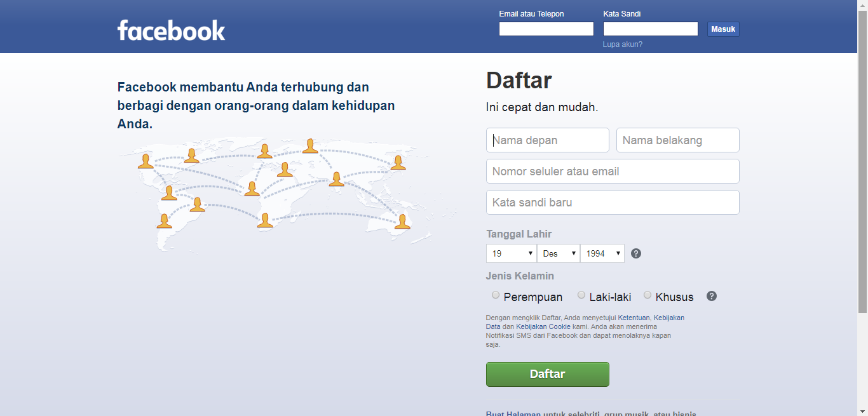
Task: Click the scrollbar down arrow
Action: (x=864, y=411)
